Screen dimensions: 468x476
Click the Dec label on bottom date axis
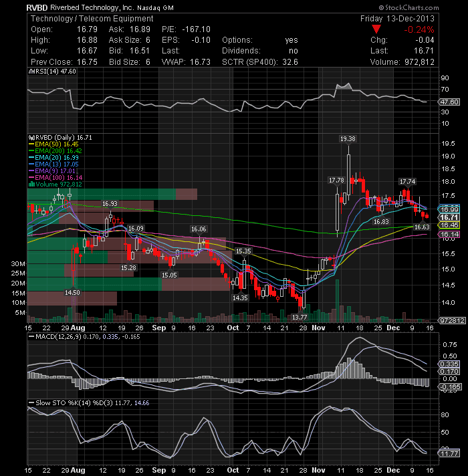[393, 470]
